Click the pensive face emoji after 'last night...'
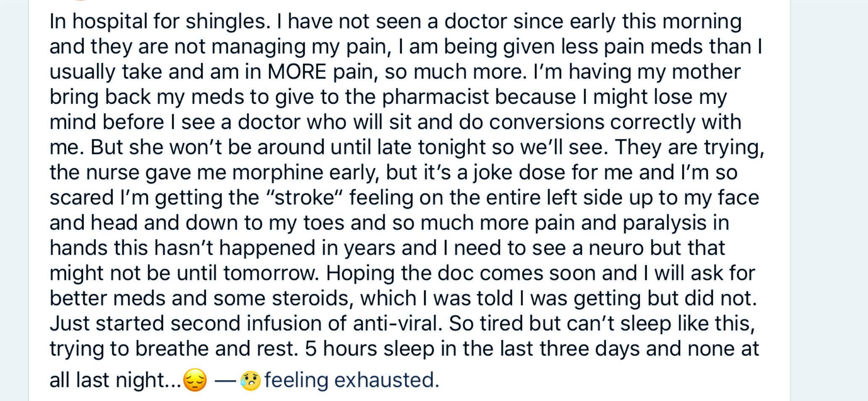 coord(195,380)
